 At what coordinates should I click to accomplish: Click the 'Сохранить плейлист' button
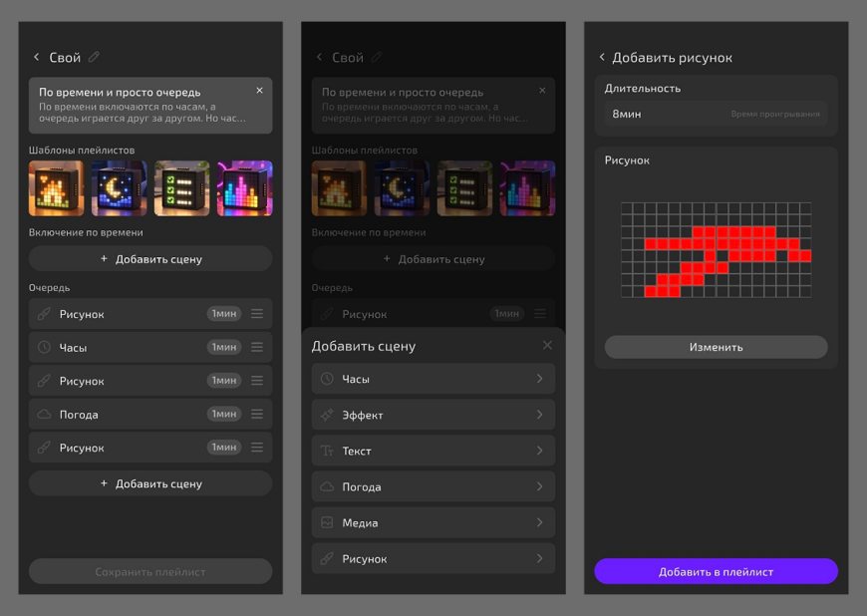[x=150, y=571]
